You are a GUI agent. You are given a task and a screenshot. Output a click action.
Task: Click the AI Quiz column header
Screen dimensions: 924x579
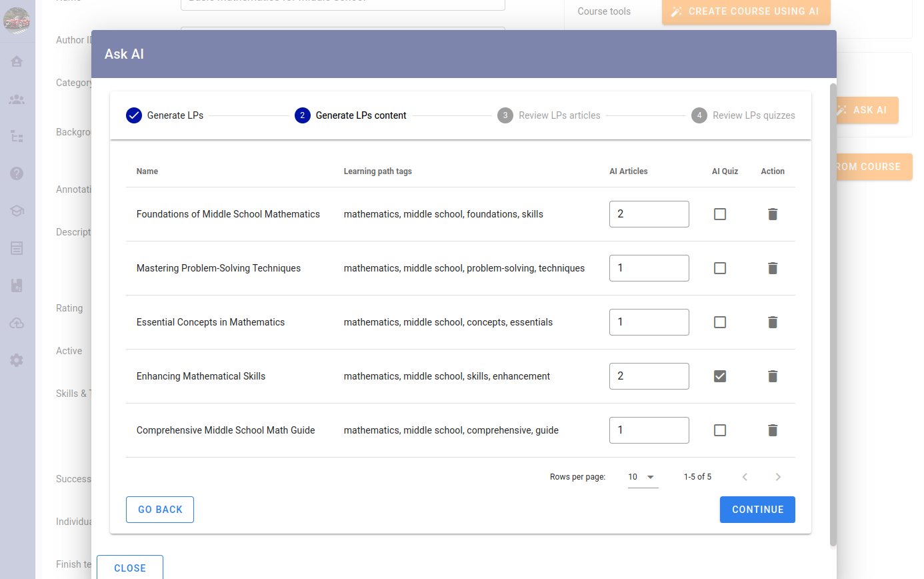pos(725,171)
